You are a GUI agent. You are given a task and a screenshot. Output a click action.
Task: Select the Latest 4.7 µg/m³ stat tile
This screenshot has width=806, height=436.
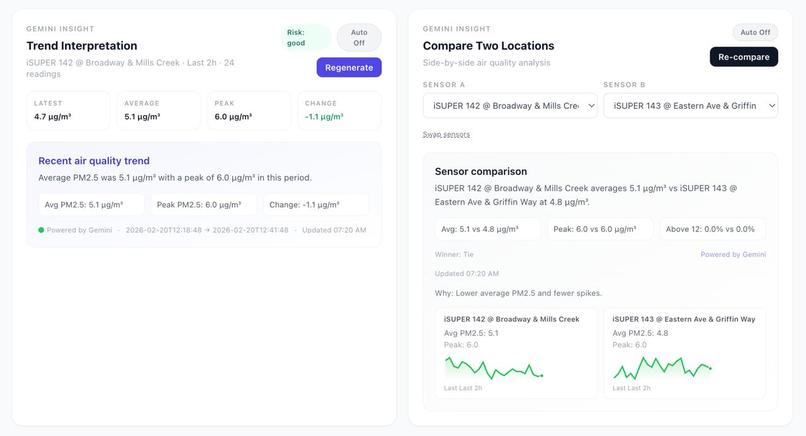(68, 111)
